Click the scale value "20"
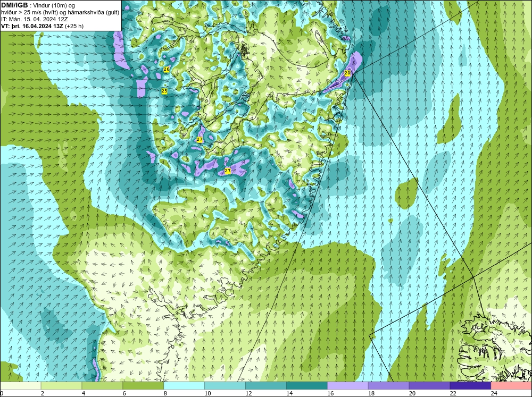This screenshot has width=532, height=397. point(412,393)
